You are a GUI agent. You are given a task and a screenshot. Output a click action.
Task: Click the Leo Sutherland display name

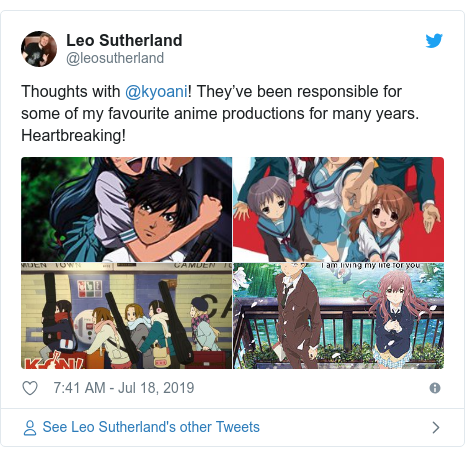click(124, 40)
